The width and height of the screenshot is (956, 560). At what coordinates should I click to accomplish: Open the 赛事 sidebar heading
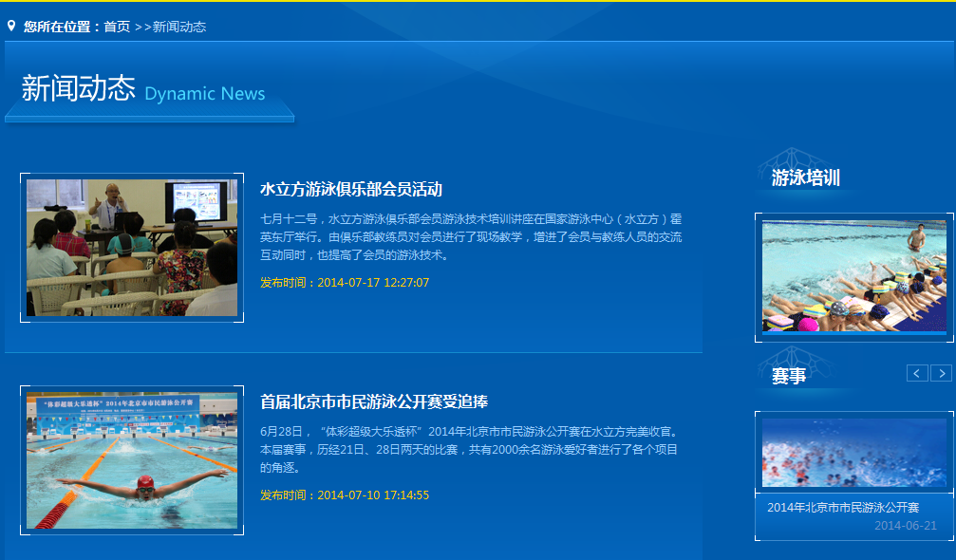coord(789,376)
